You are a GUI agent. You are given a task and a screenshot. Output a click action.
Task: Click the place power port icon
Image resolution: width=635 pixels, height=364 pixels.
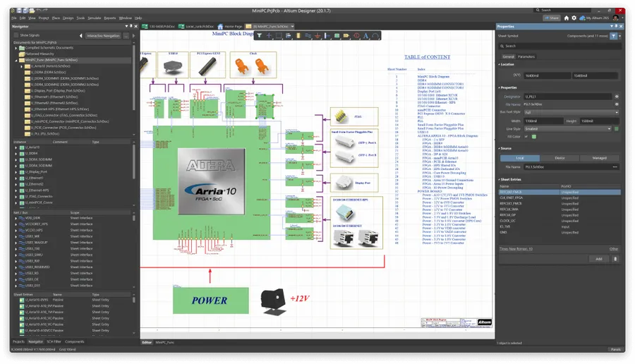tap(317, 36)
